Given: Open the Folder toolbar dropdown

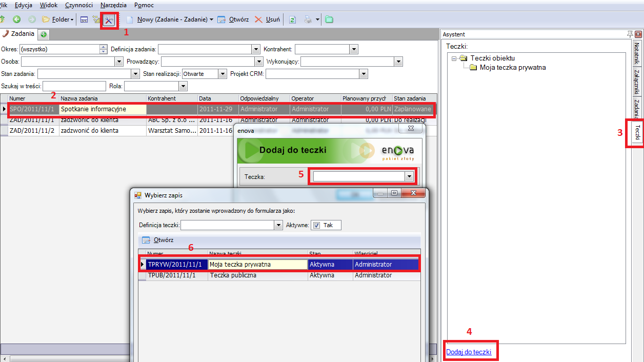Looking at the screenshot, I should (x=58, y=19).
